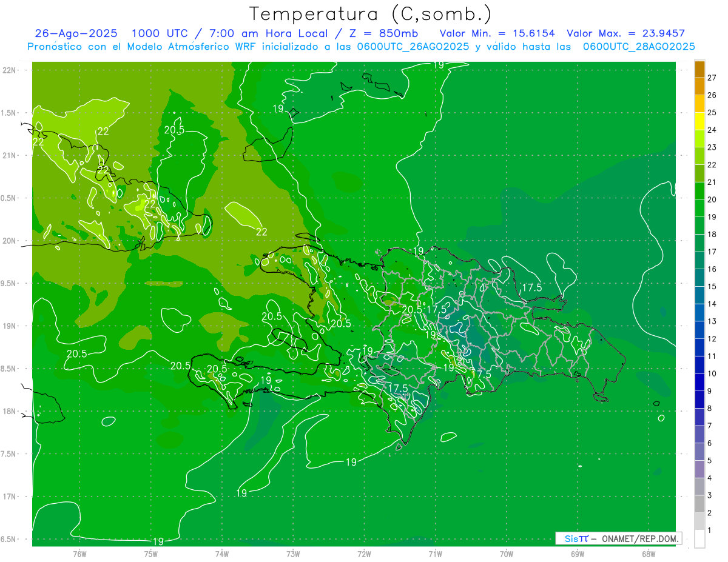Click the "23" label on the color scale
This screenshot has height=562, width=728.
712,147
